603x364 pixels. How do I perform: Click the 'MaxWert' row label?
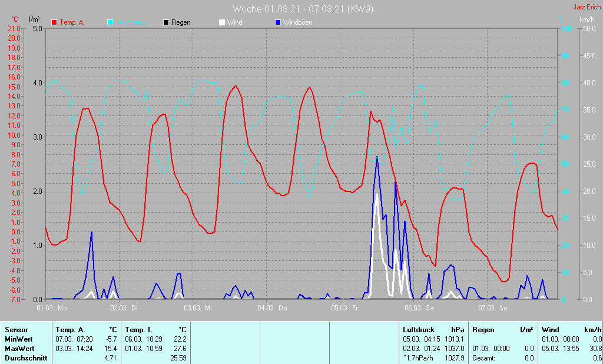tap(19, 349)
